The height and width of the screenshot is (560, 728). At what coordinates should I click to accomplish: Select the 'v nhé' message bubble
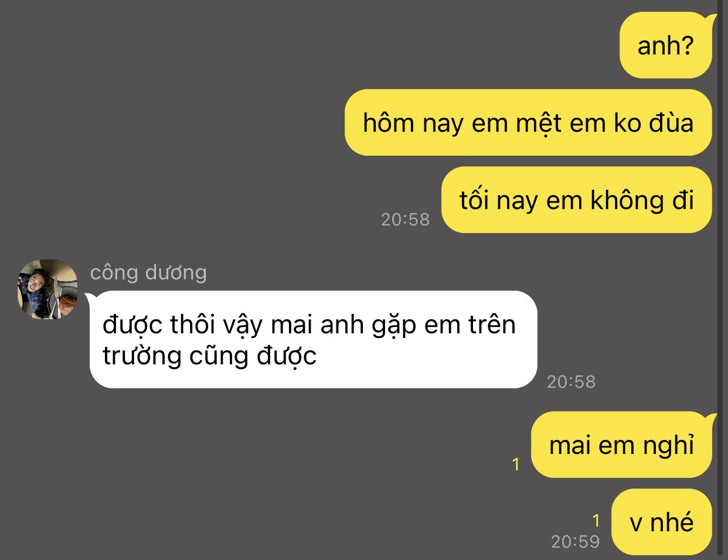click(x=661, y=522)
